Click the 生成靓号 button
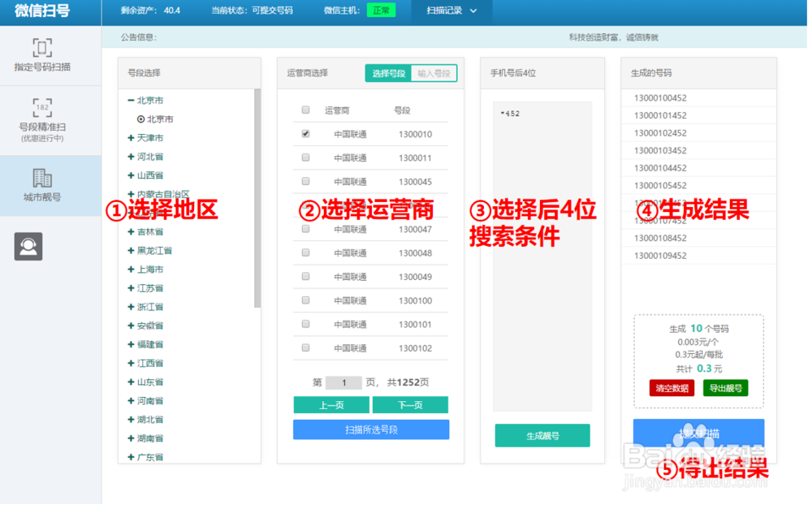This screenshot has width=812, height=509. tap(542, 435)
